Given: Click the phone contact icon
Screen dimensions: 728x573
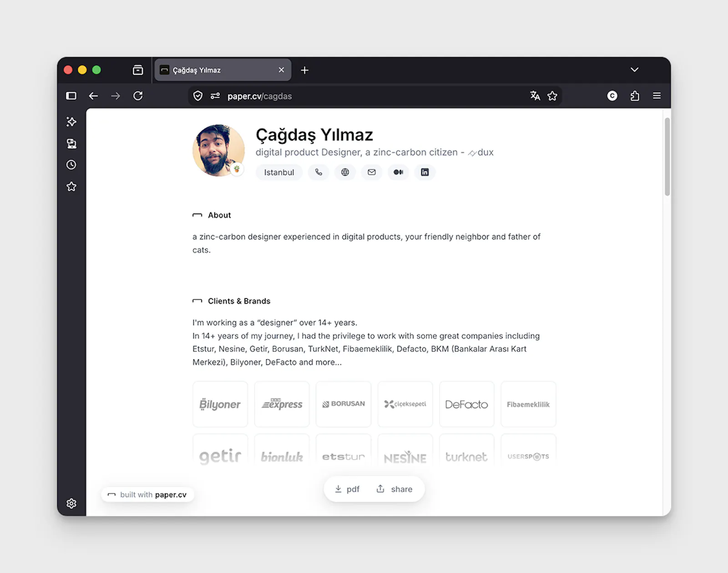Looking at the screenshot, I should [x=318, y=172].
